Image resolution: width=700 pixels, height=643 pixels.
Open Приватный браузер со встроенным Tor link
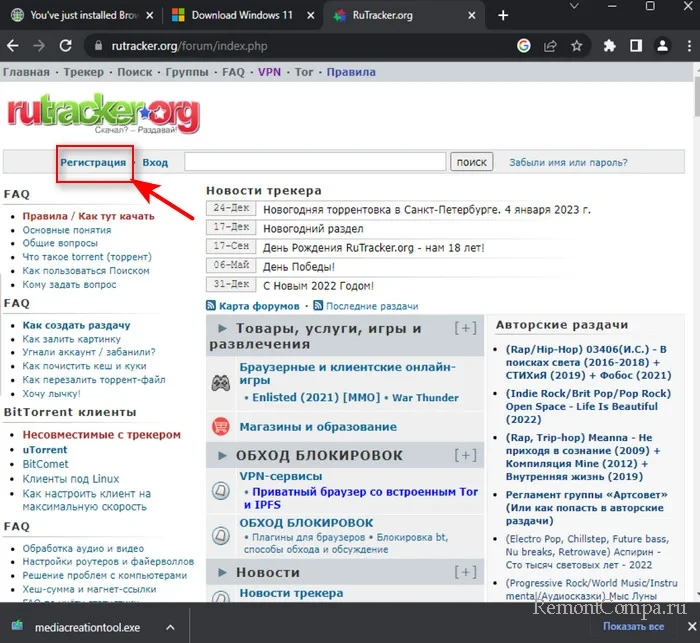pyautogui.click(x=361, y=498)
